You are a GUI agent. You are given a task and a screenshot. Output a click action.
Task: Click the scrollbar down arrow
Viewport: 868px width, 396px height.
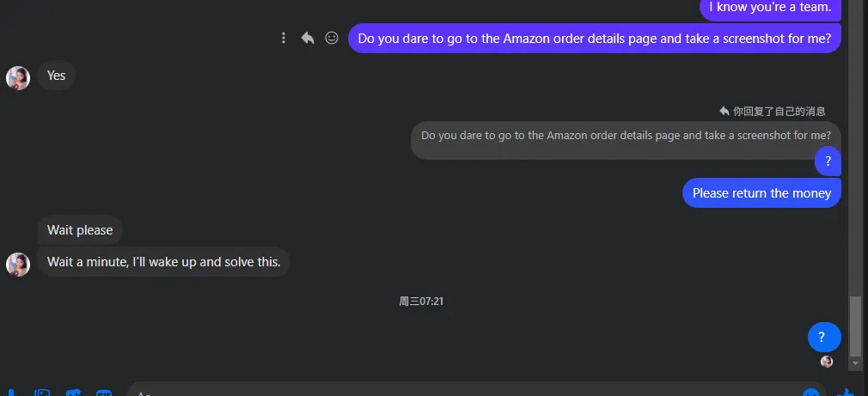point(854,364)
